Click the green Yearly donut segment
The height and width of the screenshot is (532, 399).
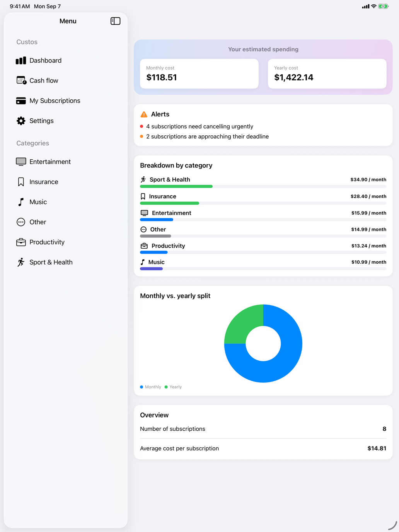(244, 324)
